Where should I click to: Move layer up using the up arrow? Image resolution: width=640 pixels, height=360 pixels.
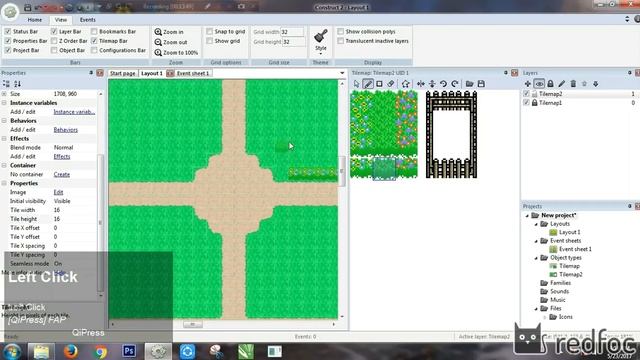(584, 84)
